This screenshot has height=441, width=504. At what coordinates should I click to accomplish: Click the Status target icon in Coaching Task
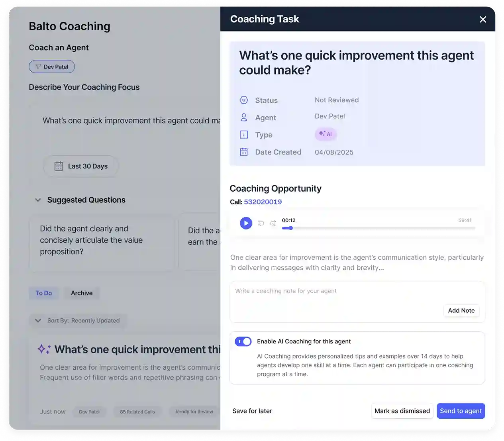243,100
